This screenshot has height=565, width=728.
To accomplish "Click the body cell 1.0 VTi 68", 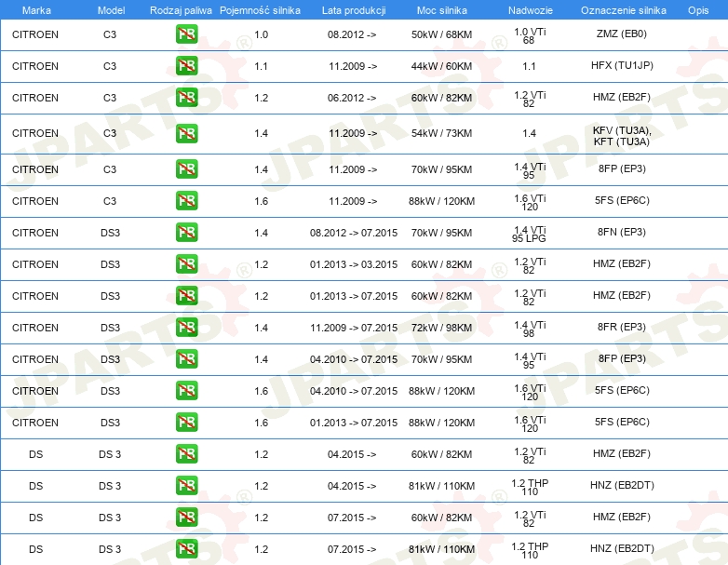I will click(530, 36).
